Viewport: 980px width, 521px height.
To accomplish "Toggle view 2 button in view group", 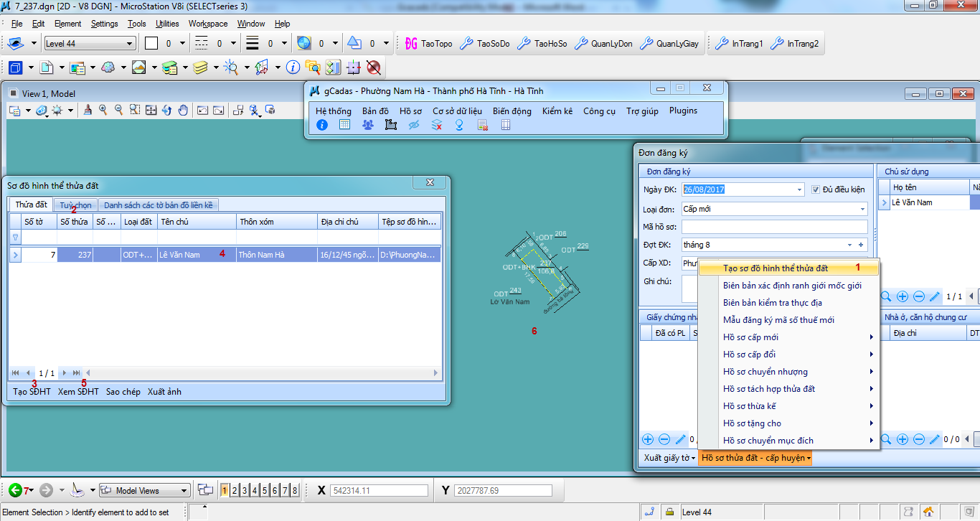I will [235, 490].
